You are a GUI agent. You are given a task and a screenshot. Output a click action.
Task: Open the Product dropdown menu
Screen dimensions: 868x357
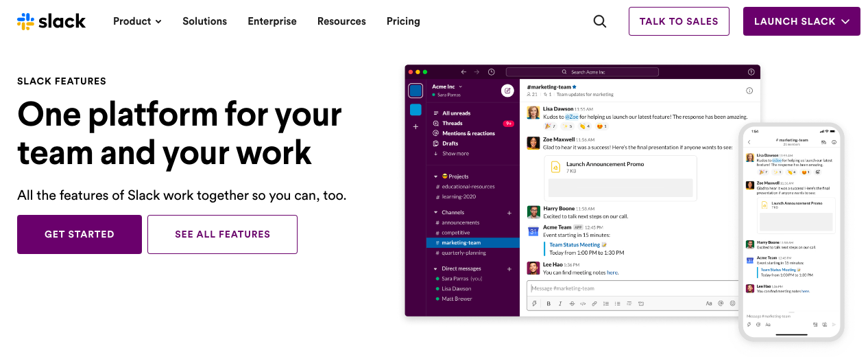point(137,21)
